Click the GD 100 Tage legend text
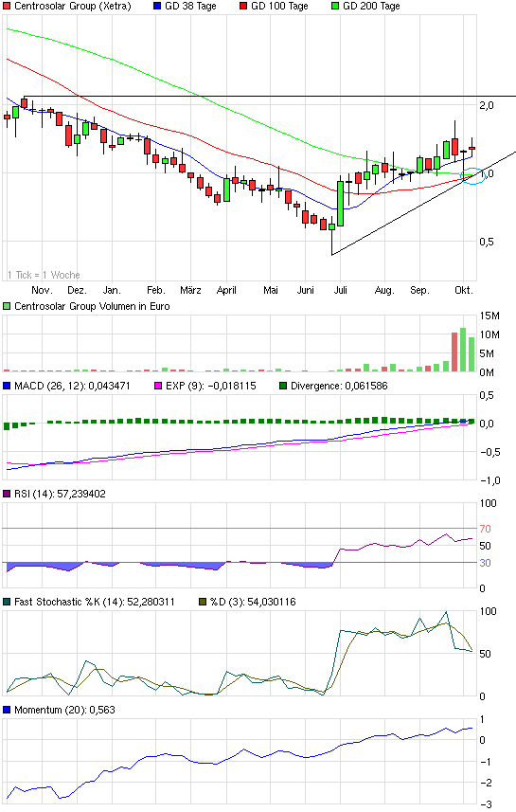Image resolution: width=516 pixels, height=812 pixels. (279, 7)
